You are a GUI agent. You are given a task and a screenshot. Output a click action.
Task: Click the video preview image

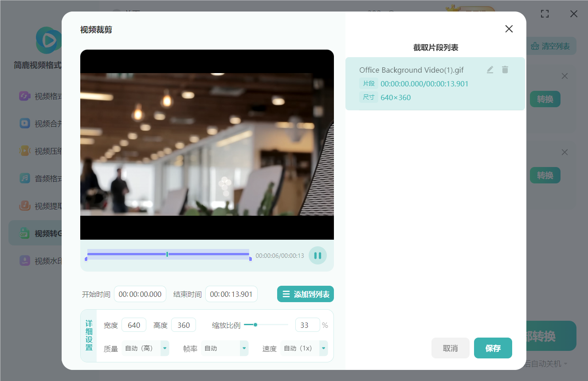pos(207,144)
